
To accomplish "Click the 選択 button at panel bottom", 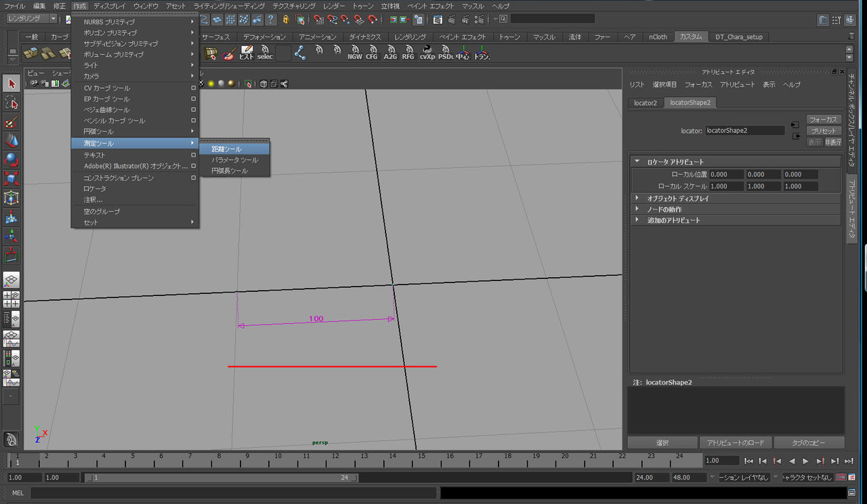I will coord(662,442).
